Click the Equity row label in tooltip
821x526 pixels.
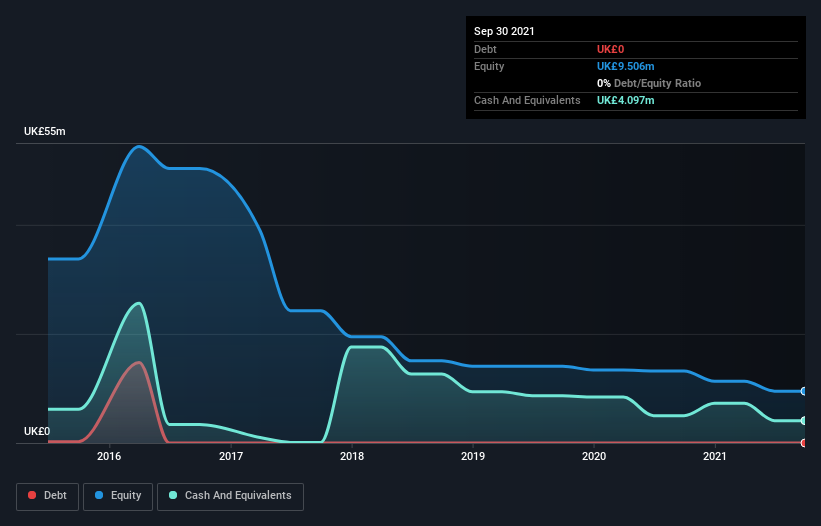[x=489, y=66]
